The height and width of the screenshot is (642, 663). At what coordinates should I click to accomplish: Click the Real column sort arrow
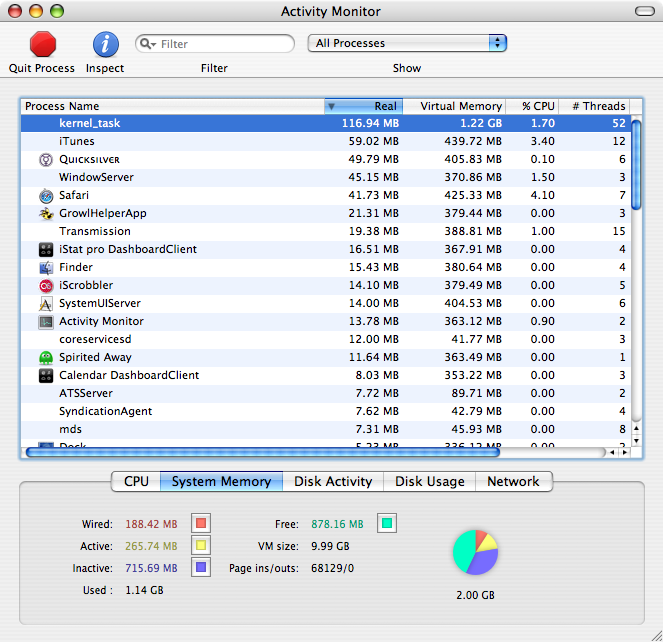pyautogui.click(x=332, y=107)
